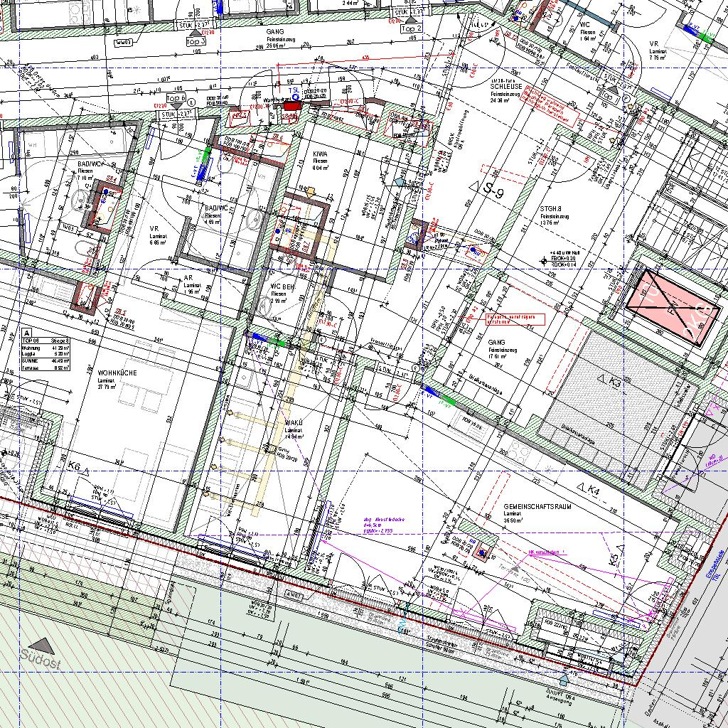
Task: Click the WC BEH room label
Action: pyautogui.click(x=278, y=286)
